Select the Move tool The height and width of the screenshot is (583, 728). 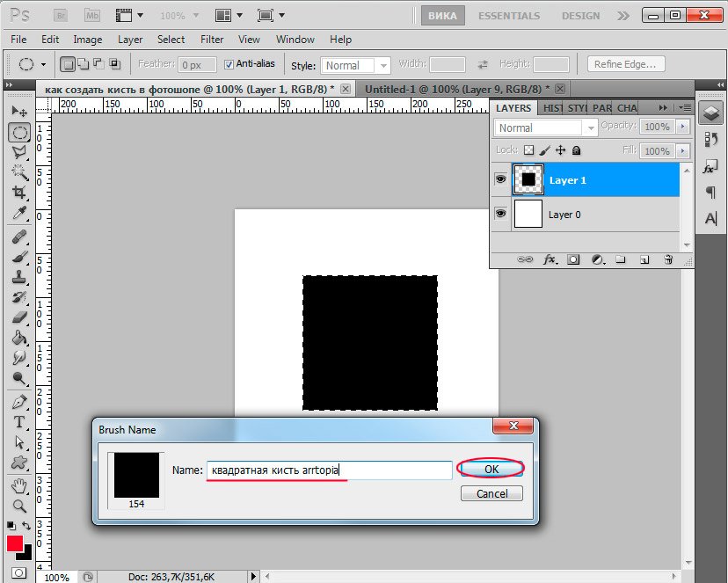[19, 112]
